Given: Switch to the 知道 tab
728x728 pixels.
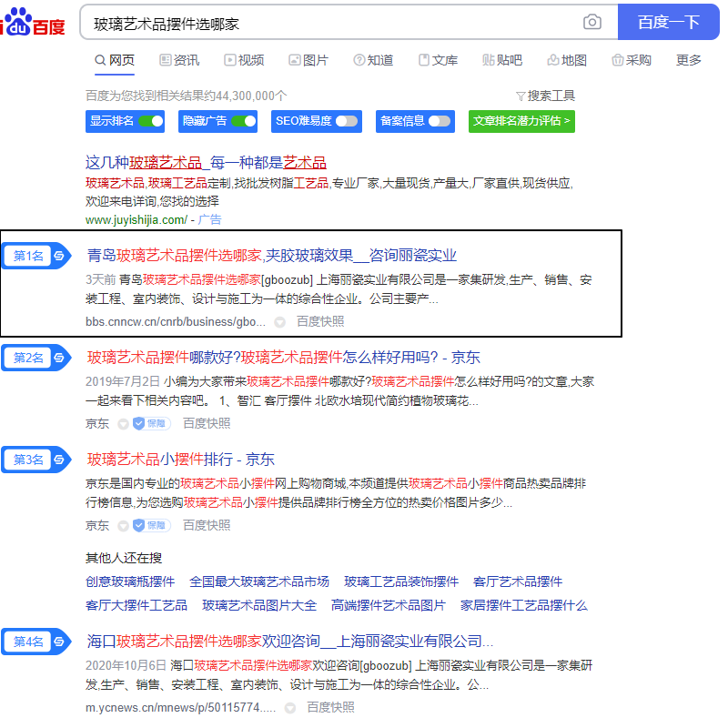Looking at the screenshot, I should [373, 60].
